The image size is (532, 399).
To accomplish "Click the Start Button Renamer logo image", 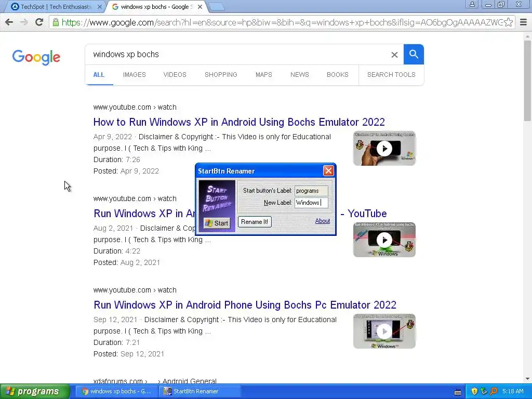I will pyautogui.click(x=217, y=198).
